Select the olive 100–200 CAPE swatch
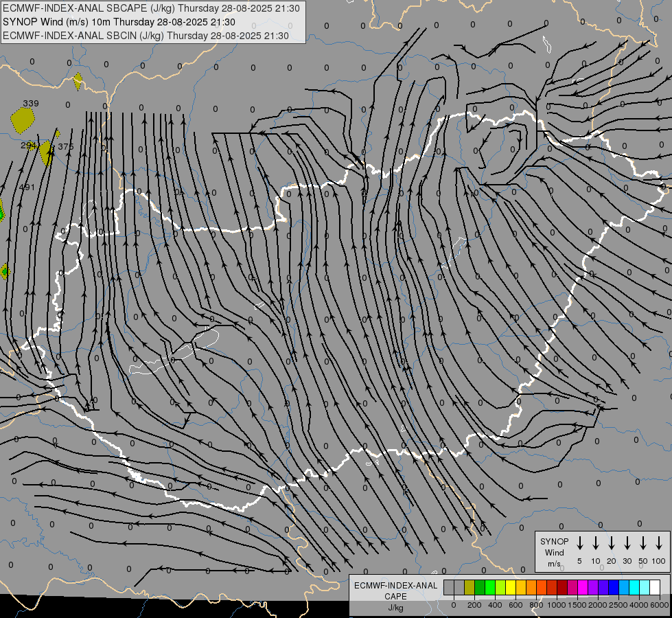The image size is (672, 618). click(x=470, y=587)
